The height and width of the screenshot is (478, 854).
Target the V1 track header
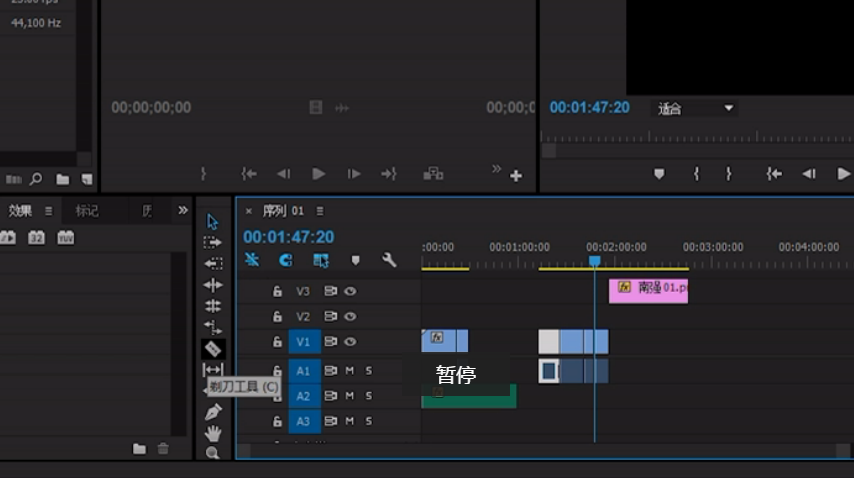(304, 342)
